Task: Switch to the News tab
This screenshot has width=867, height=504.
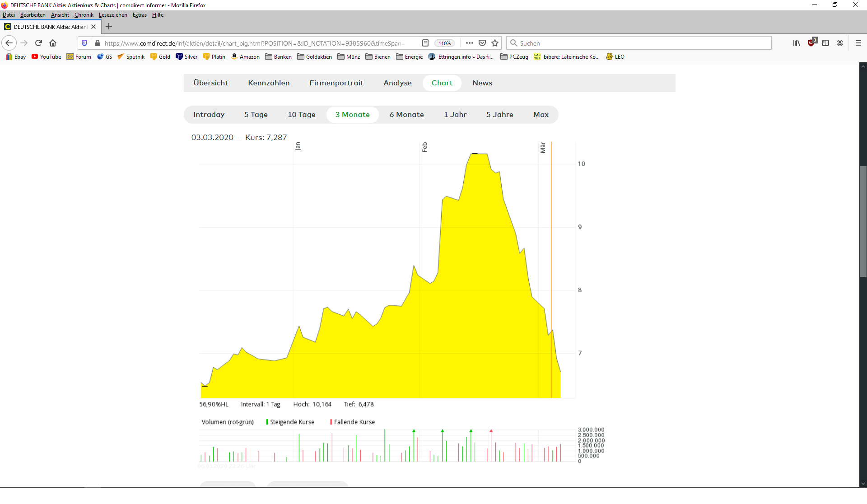Action: pyautogui.click(x=483, y=83)
